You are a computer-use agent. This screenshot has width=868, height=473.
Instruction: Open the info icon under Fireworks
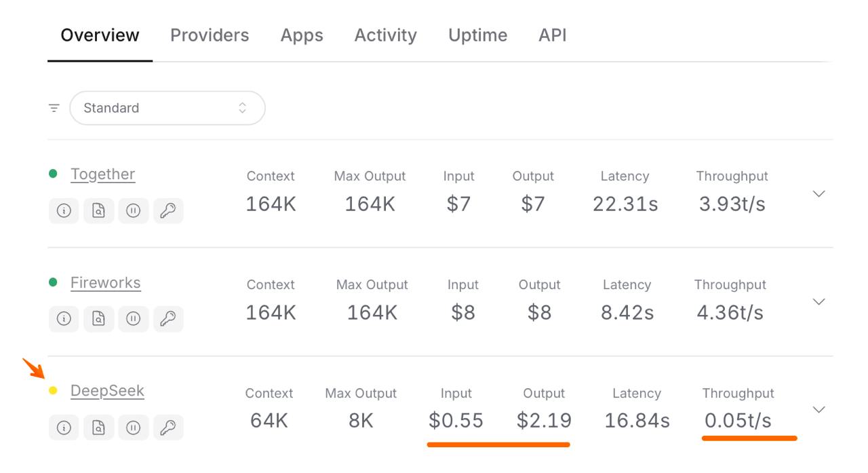pyautogui.click(x=64, y=319)
